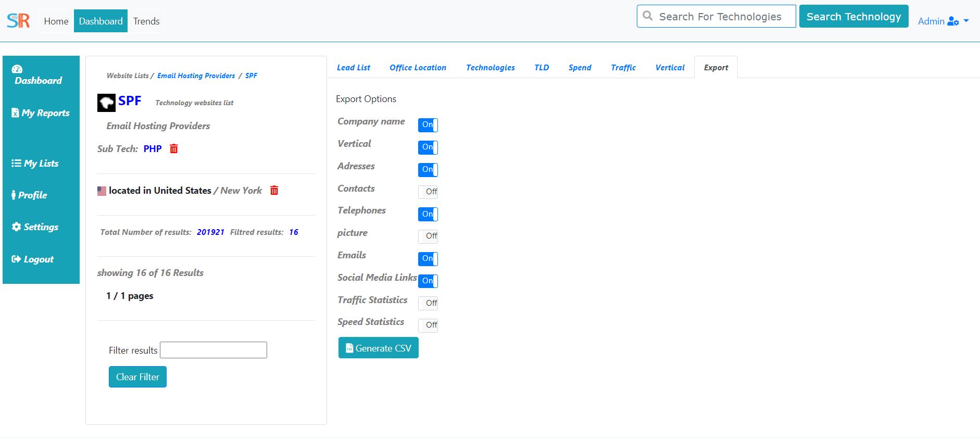Click Email Hosting Providers breadcrumb link
This screenshot has height=438, width=980.
196,76
